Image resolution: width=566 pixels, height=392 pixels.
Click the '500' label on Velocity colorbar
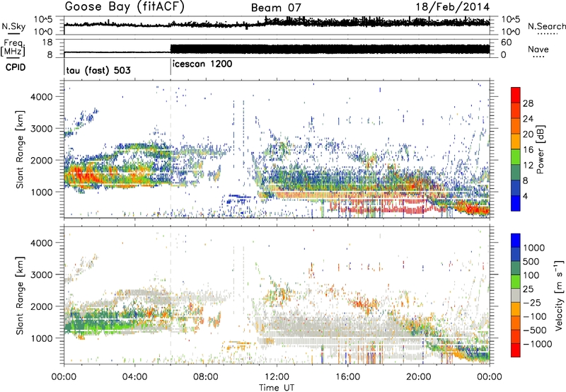(x=531, y=261)
